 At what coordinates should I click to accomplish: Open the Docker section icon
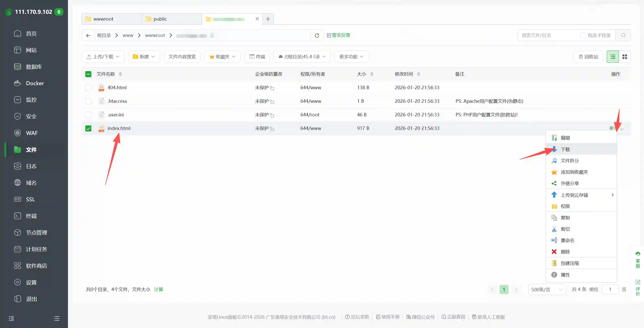pos(17,83)
